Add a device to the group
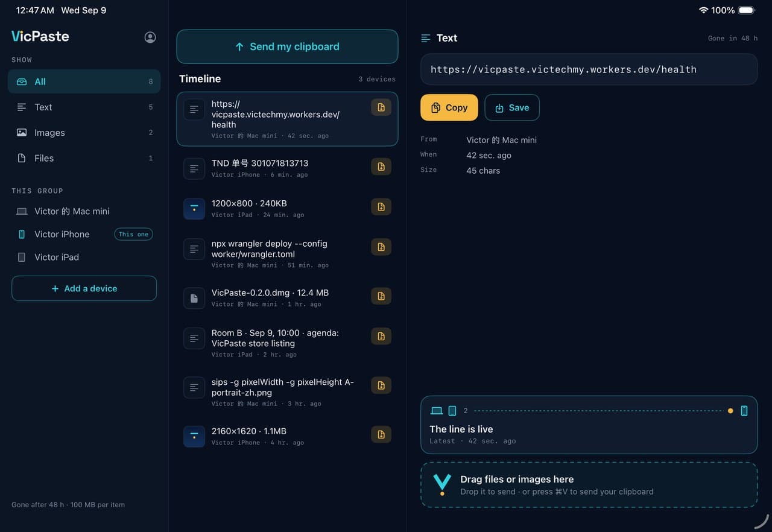 coord(84,288)
